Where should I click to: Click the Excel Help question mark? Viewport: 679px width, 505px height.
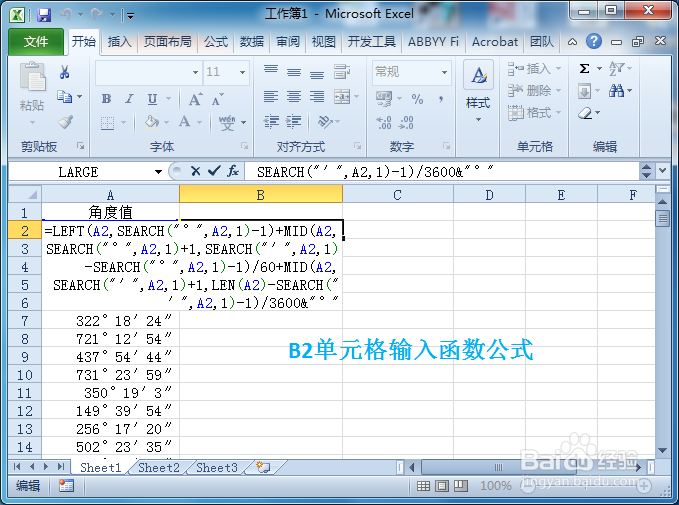point(594,42)
